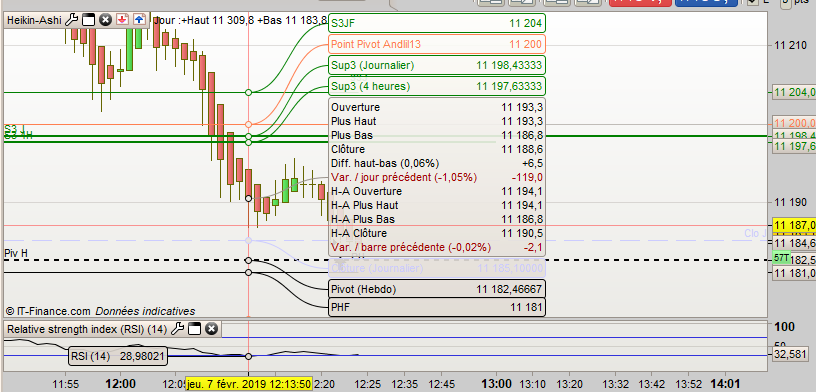Click the 11 190 price axis label

point(790,202)
